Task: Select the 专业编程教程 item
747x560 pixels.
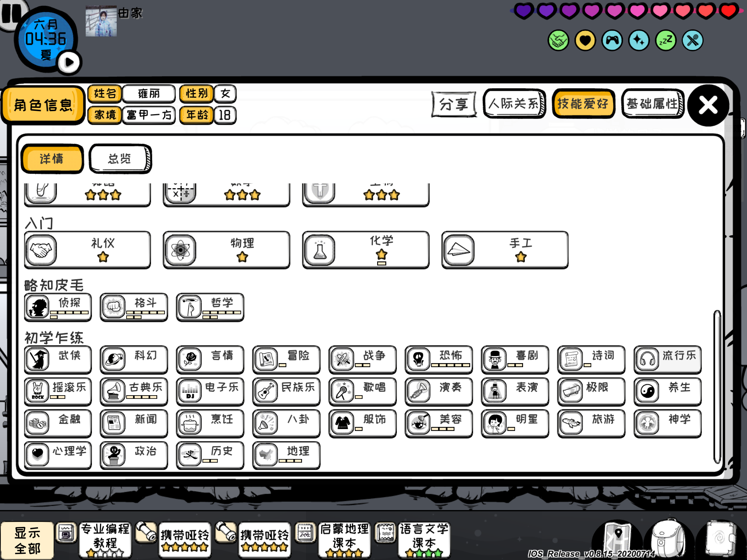Action: (105, 541)
